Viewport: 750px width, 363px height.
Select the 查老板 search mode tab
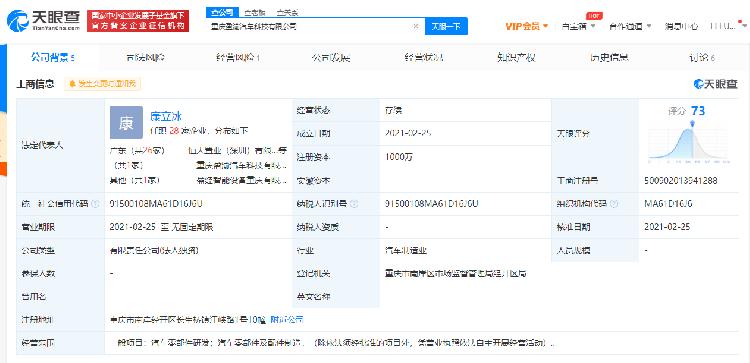click(255, 12)
